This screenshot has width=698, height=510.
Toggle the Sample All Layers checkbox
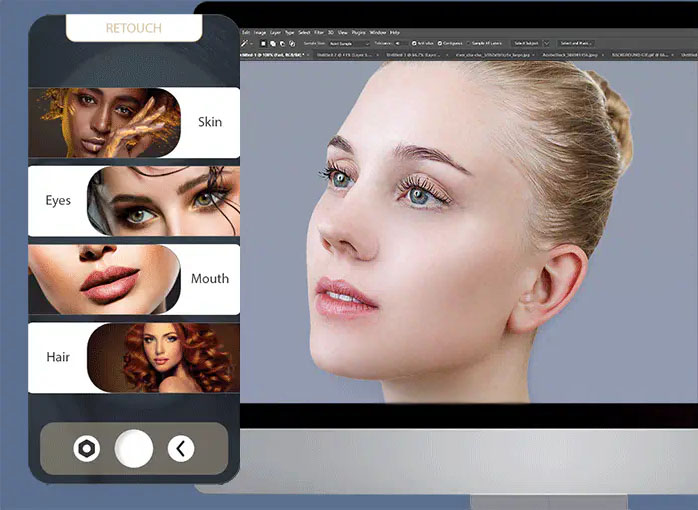(x=468, y=44)
